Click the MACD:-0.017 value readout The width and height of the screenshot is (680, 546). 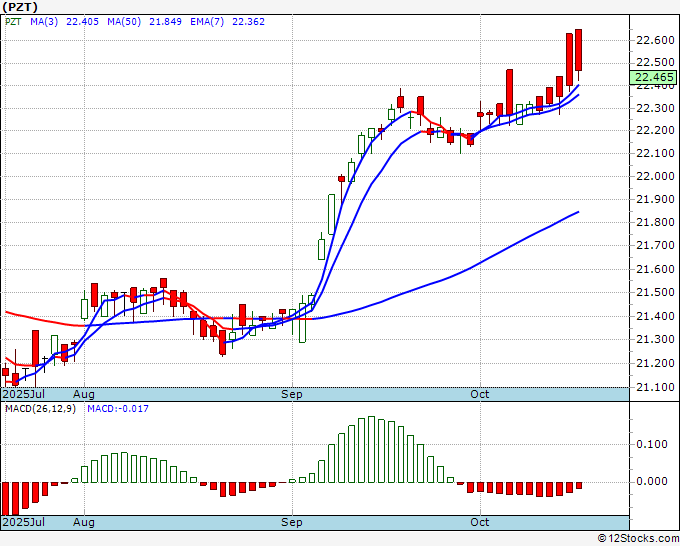(118, 409)
